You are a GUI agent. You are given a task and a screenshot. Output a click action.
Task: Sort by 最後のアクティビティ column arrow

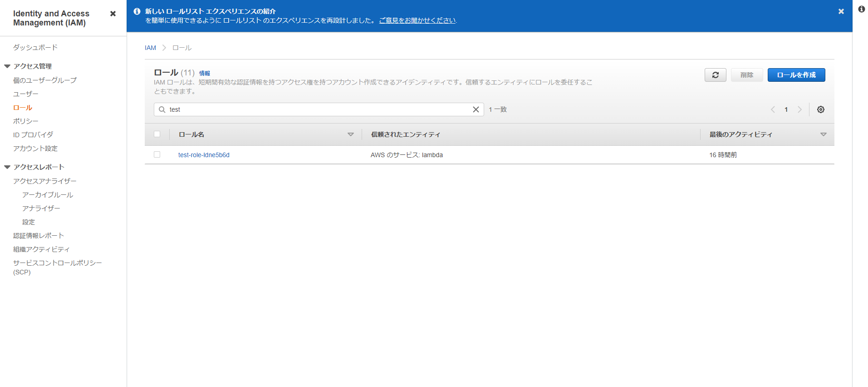pos(823,134)
